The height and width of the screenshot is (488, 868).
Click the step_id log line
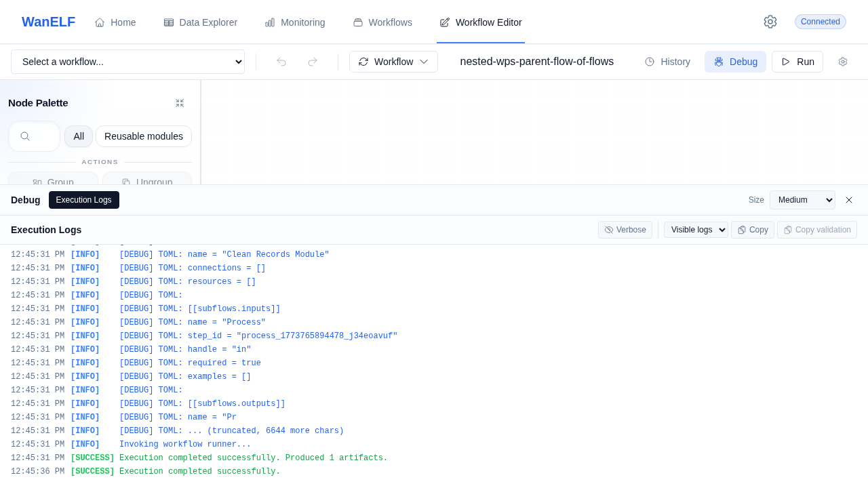click(434, 336)
